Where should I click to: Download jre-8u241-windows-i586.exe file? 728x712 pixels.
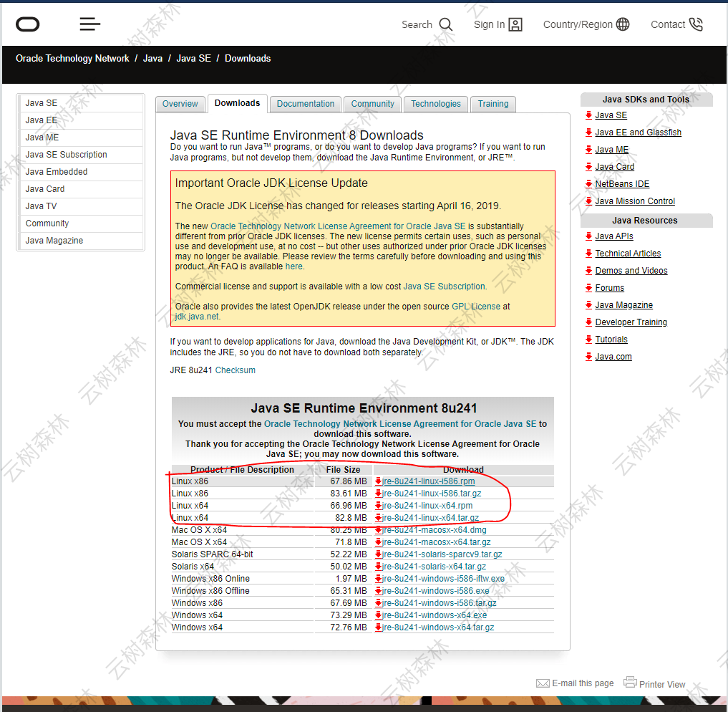pos(435,591)
